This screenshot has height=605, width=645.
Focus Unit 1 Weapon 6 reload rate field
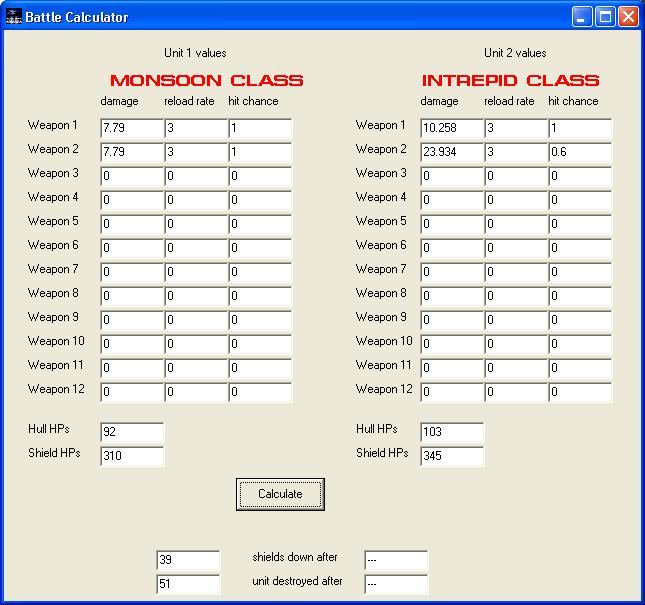196,248
